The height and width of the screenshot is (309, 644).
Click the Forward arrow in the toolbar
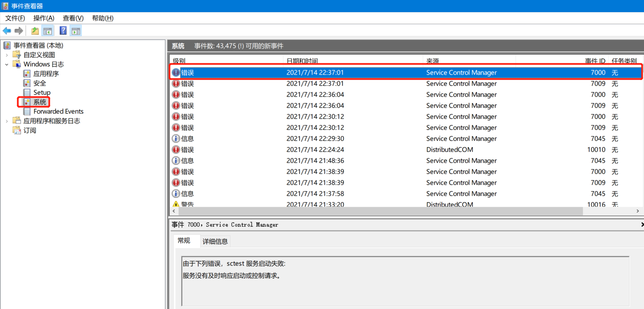(18, 31)
